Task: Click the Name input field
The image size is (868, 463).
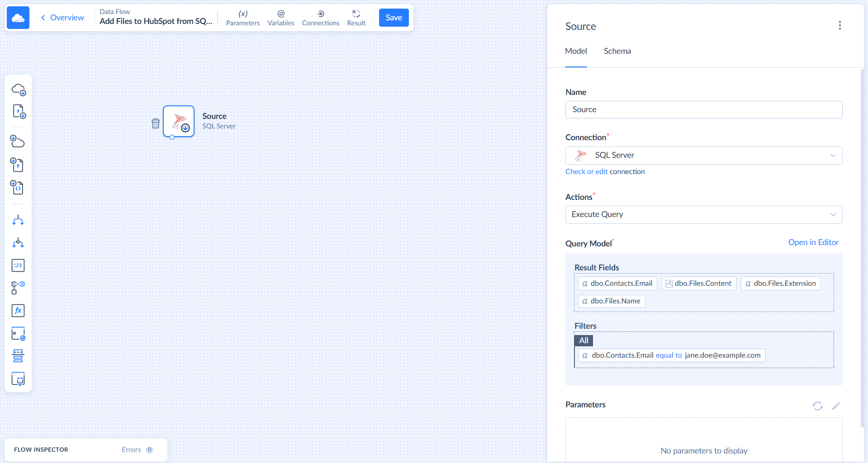Action: pyautogui.click(x=703, y=110)
